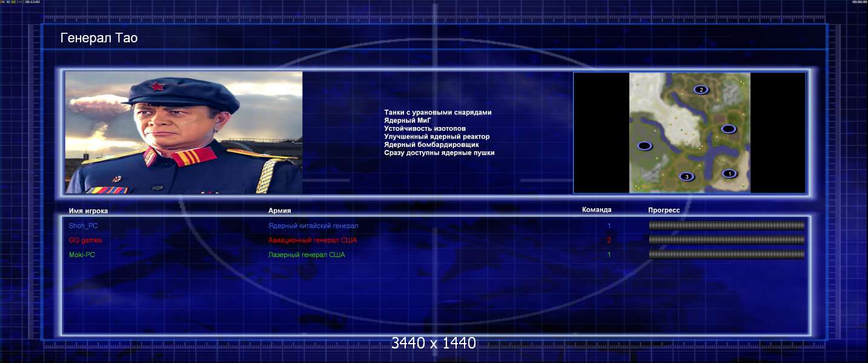Click the "Ядерный МиГ" line
This screenshot has width=868, height=363.
point(407,120)
